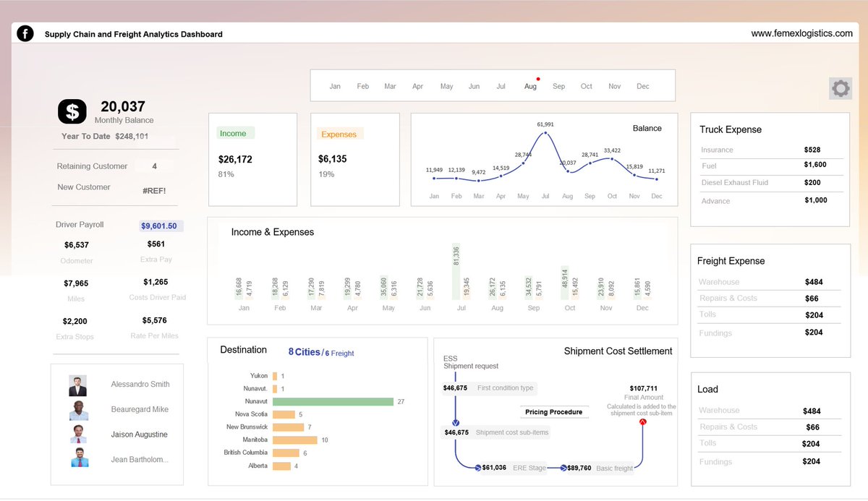
Task: Select the Driver Payroll amount $9,601.50
Action: (160, 225)
